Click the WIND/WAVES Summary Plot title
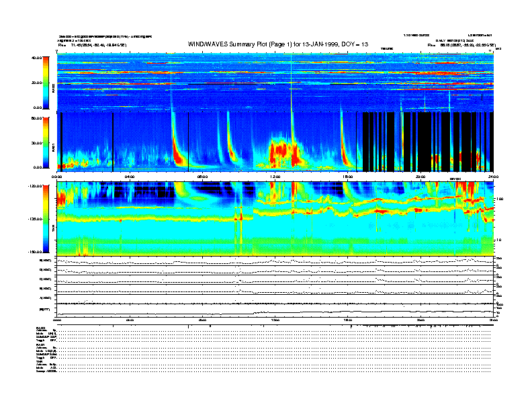The width and height of the screenshot is (532, 411). click(278, 44)
